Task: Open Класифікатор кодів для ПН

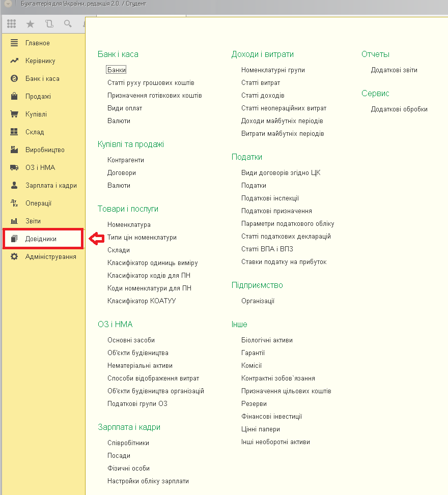Action: point(149,275)
